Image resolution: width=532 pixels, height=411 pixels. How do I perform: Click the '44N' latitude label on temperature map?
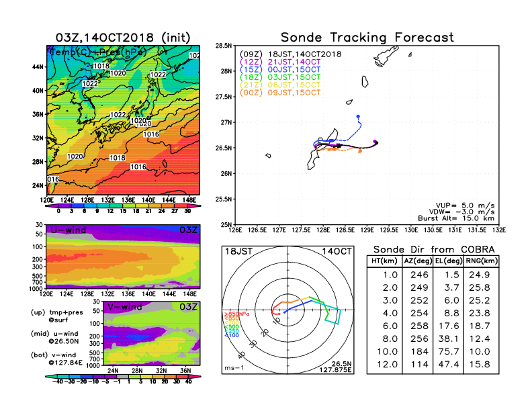coord(38,67)
